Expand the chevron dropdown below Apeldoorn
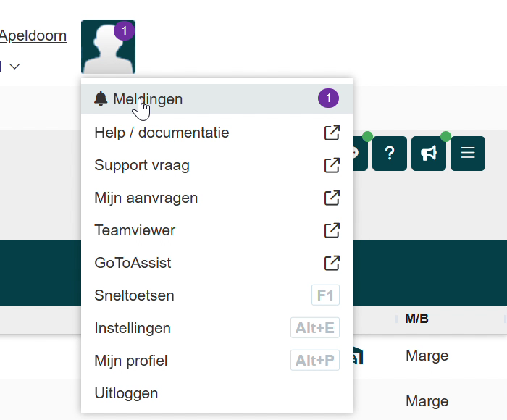 click(x=14, y=67)
